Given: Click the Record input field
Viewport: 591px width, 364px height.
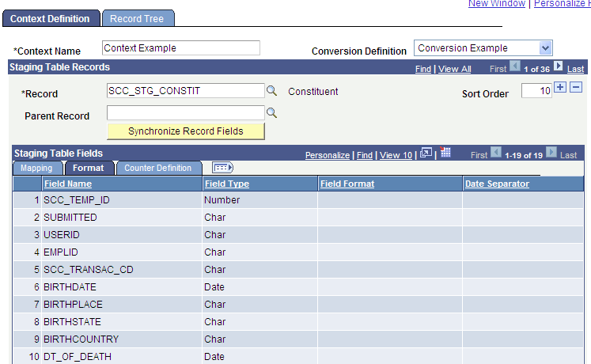Looking at the screenshot, I should [186, 91].
